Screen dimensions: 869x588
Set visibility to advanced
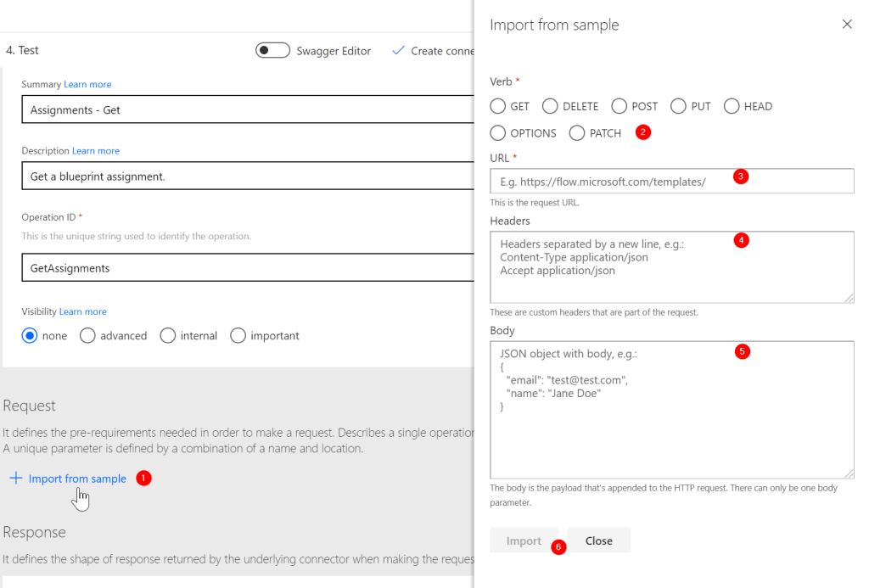tap(87, 336)
